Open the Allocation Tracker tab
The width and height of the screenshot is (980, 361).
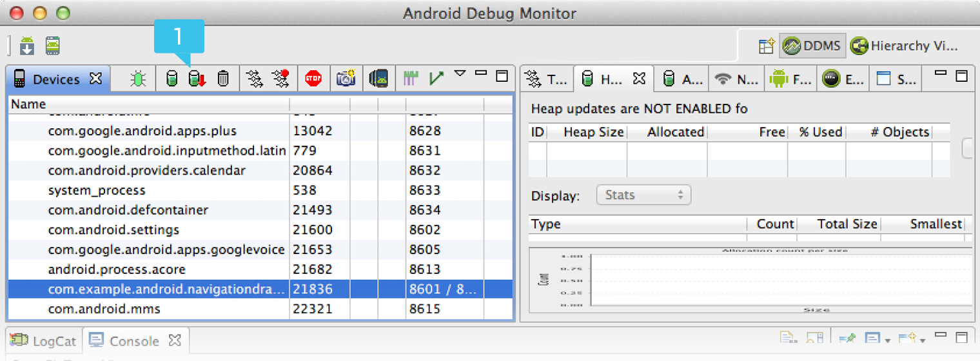683,79
